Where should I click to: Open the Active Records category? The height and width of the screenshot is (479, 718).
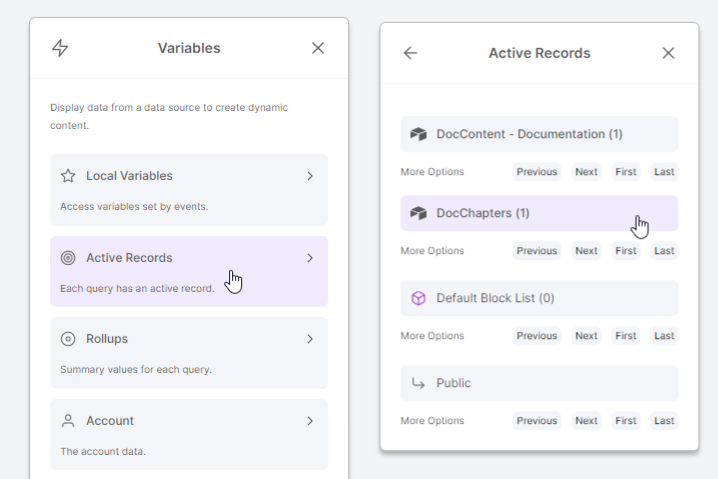click(x=189, y=272)
